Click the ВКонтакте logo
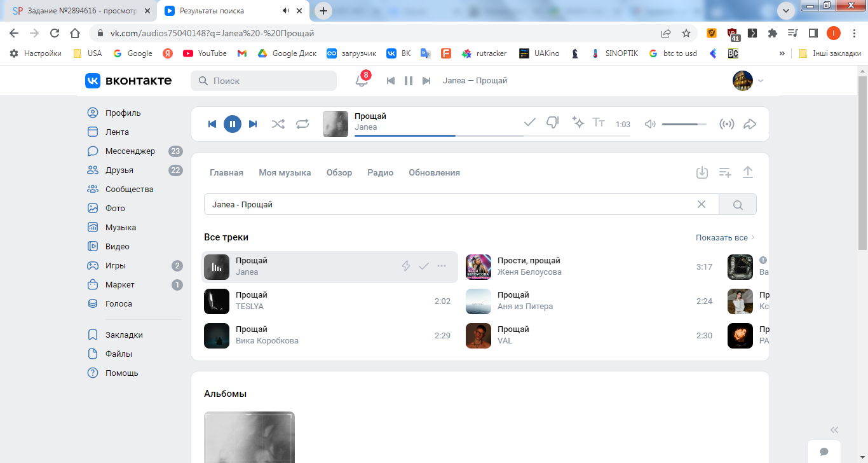Viewport: 868px width, 463px height. (x=128, y=81)
